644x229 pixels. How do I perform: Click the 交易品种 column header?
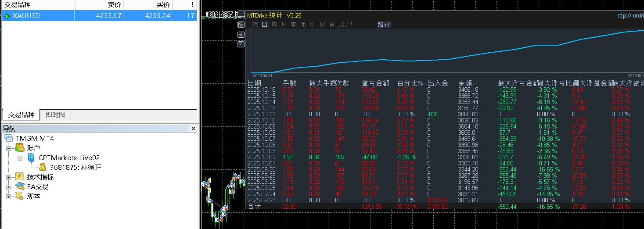point(38,5)
